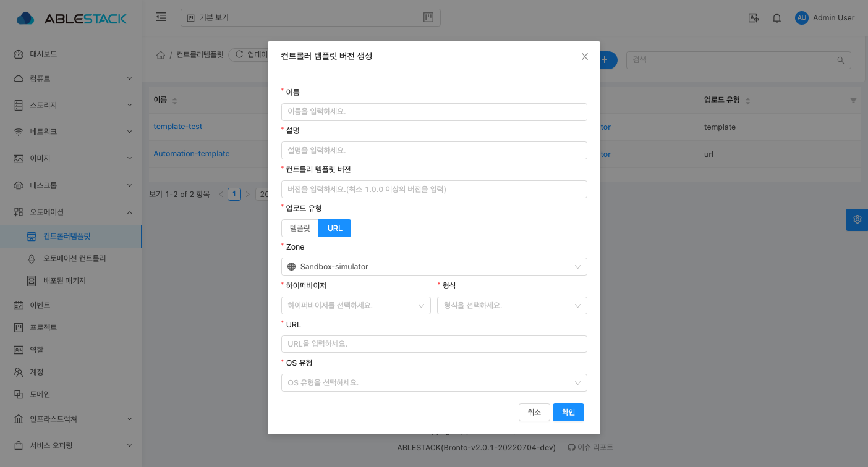The image size is (868, 467).
Task: Click the project icon in the 기본 보기 selector
Action: click(x=190, y=18)
